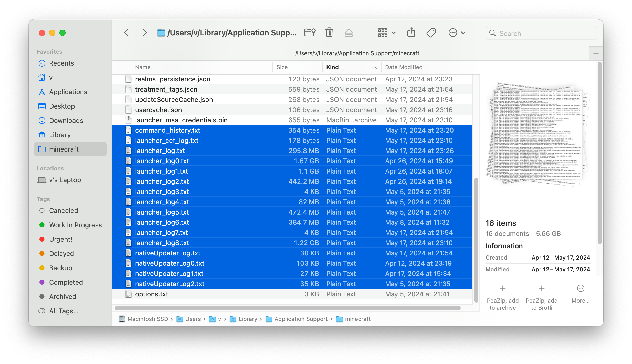Click the Edit Tags icon

click(x=431, y=33)
